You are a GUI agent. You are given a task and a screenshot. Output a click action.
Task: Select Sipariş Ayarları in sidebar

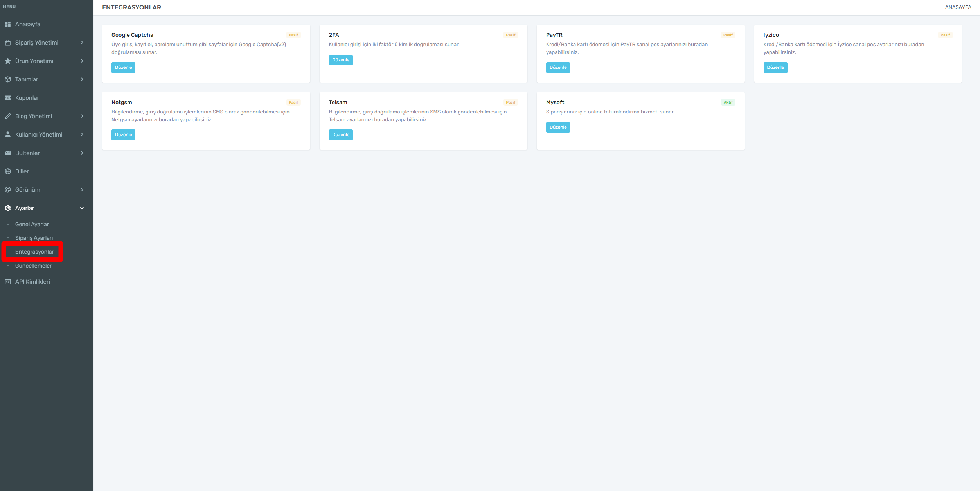(34, 238)
